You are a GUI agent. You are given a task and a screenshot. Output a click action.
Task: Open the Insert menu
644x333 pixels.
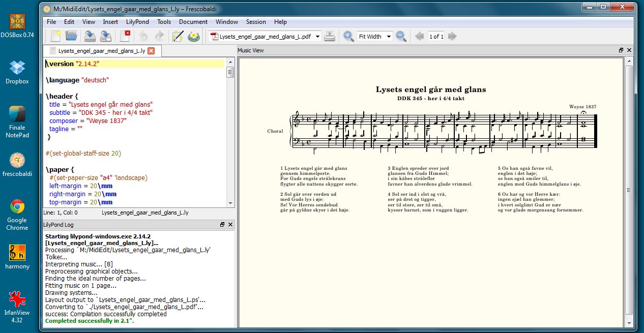(110, 22)
